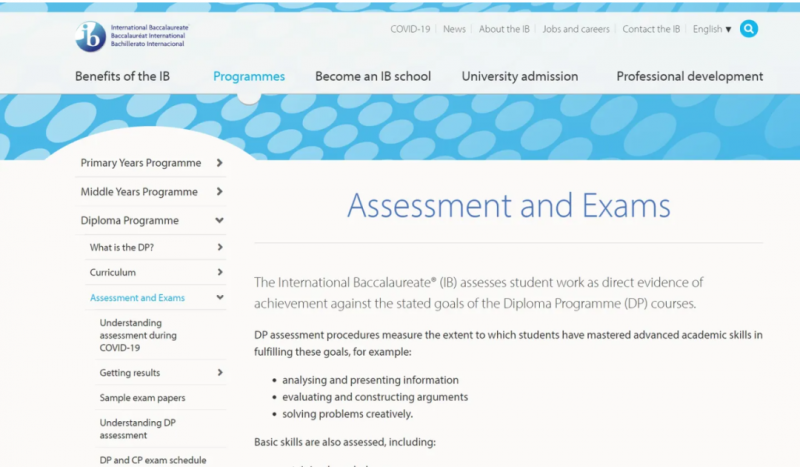Image resolution: width=800 pixels, height=467 pixels.
Task: Open Professional development menu
Action: point(690,76)
